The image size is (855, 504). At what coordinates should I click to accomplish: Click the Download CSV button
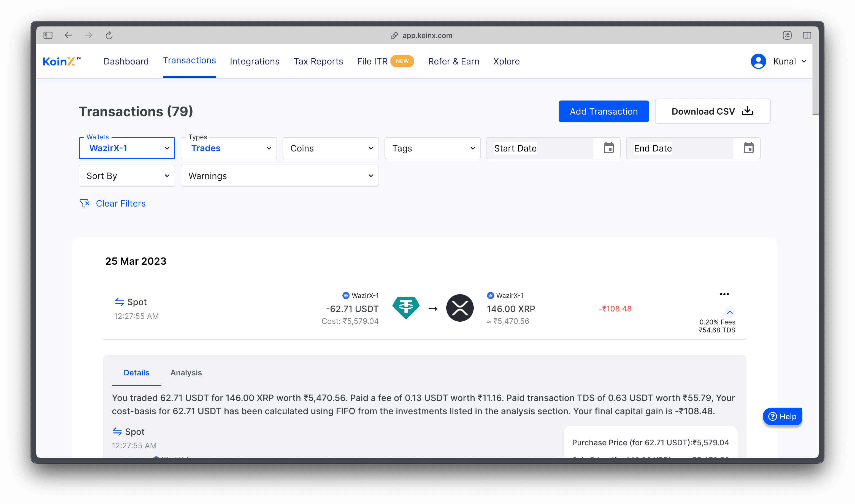point(713,111)
